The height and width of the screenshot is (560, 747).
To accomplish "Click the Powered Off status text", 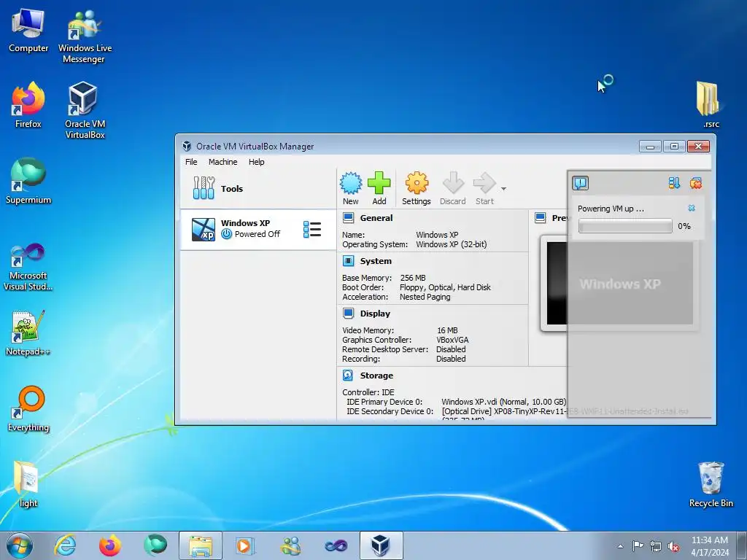I will 258,234.
